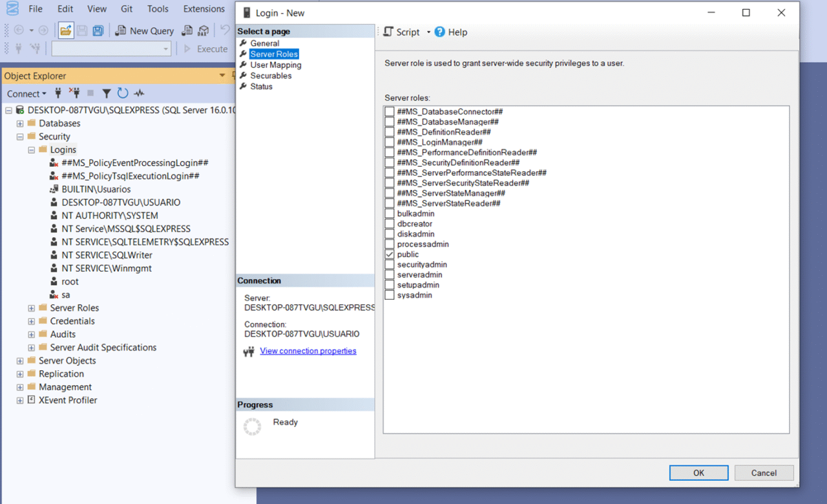
Task: Click the DAX query icon in toolbar
Action: 204,30
